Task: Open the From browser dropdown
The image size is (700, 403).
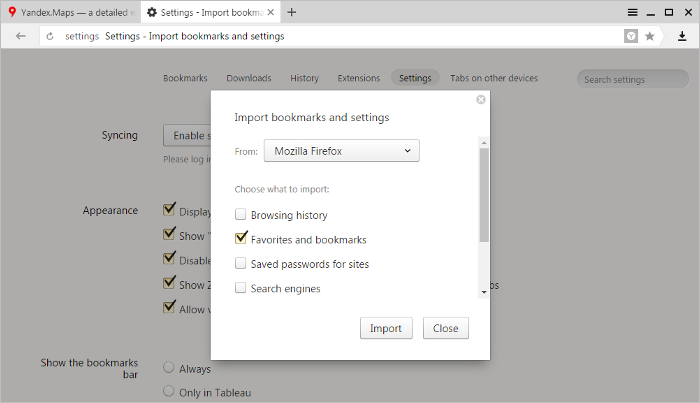Action: click(342, 151)
